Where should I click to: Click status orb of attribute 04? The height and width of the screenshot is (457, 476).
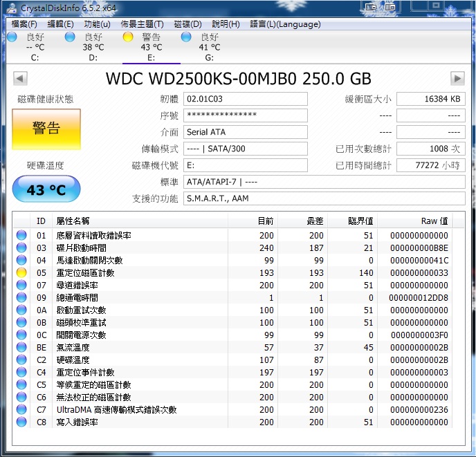tap(21, 260)
